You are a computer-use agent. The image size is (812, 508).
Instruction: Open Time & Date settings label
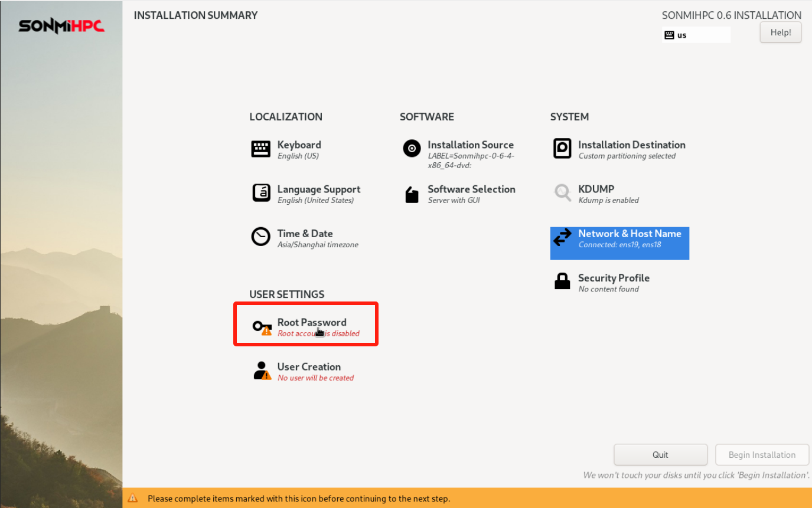305,234
